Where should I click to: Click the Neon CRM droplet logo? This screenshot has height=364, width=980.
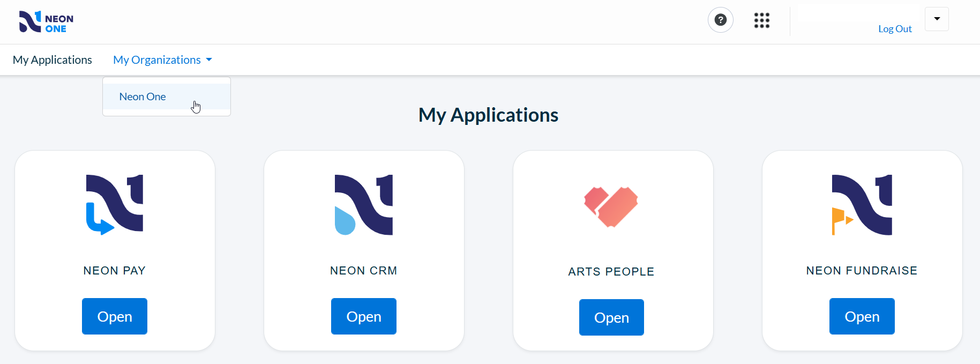tap(364, 205)
